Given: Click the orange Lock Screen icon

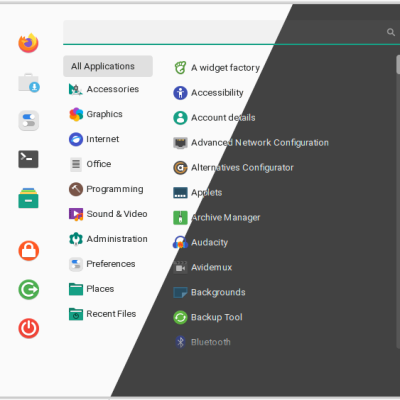Looking at the screenshot, I should (29, 251).
